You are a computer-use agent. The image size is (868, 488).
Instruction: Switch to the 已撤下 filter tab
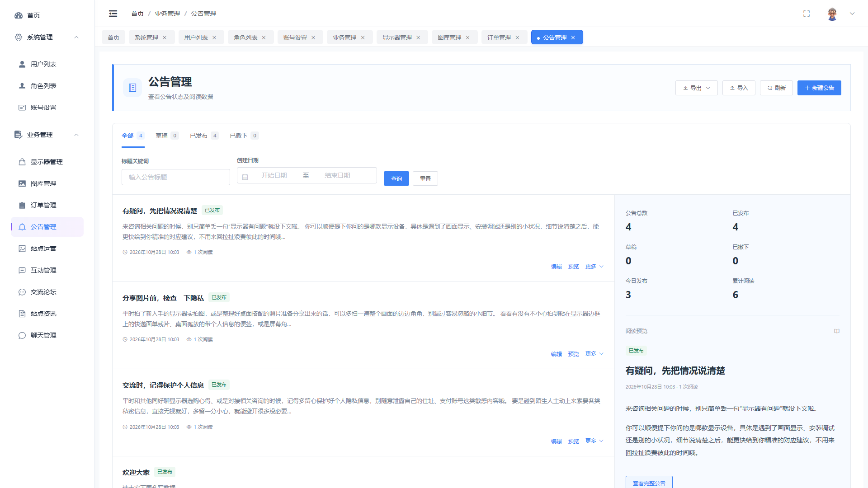244,136
